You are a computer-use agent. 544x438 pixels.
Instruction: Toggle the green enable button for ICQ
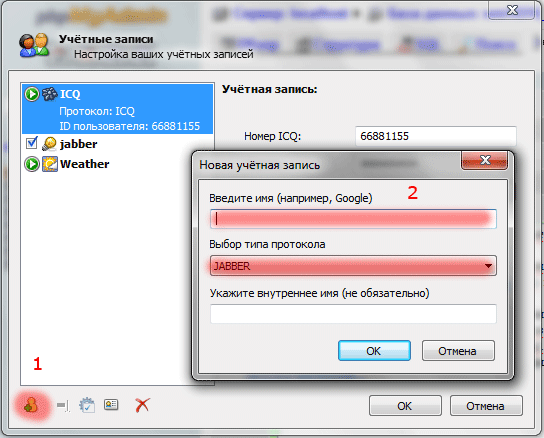point(32,94)
